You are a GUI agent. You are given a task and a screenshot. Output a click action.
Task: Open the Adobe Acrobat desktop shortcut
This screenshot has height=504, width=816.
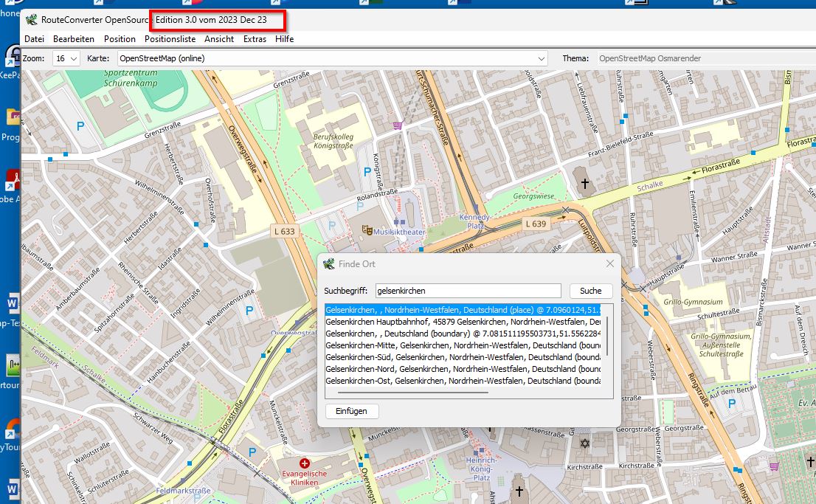click(13, 179)
